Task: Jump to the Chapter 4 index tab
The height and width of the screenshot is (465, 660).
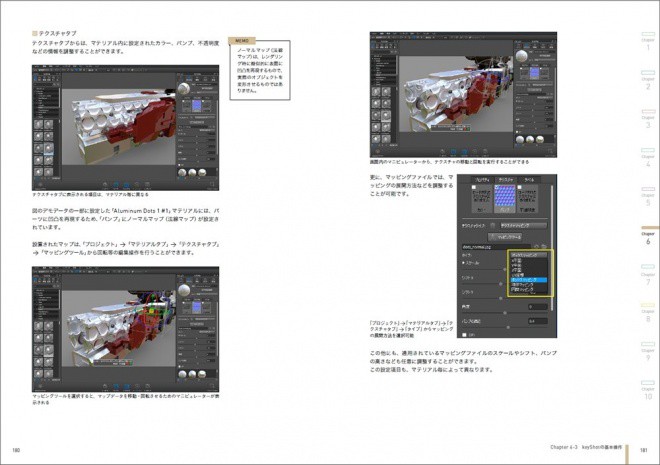Action: click(648, 157)
